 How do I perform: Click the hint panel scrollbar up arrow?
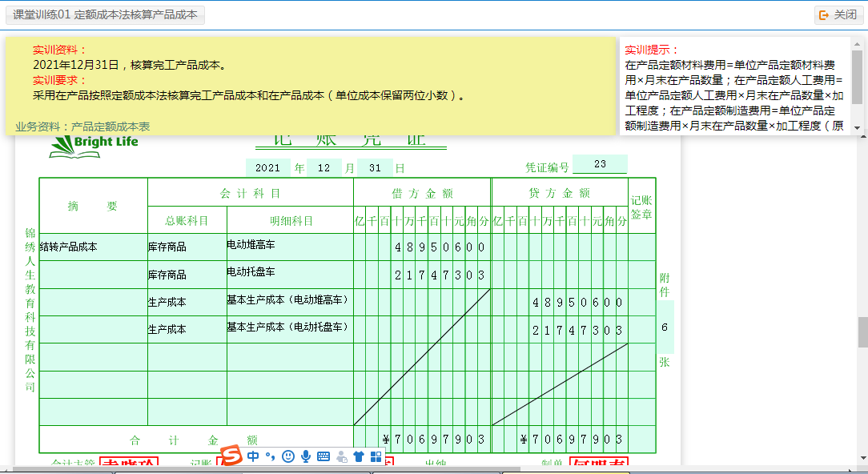857,44
